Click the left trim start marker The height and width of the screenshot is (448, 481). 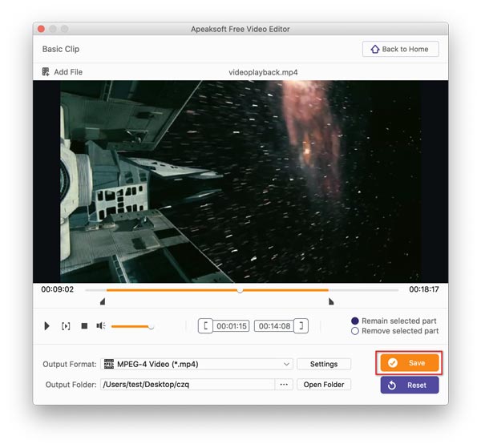point(103,301)
